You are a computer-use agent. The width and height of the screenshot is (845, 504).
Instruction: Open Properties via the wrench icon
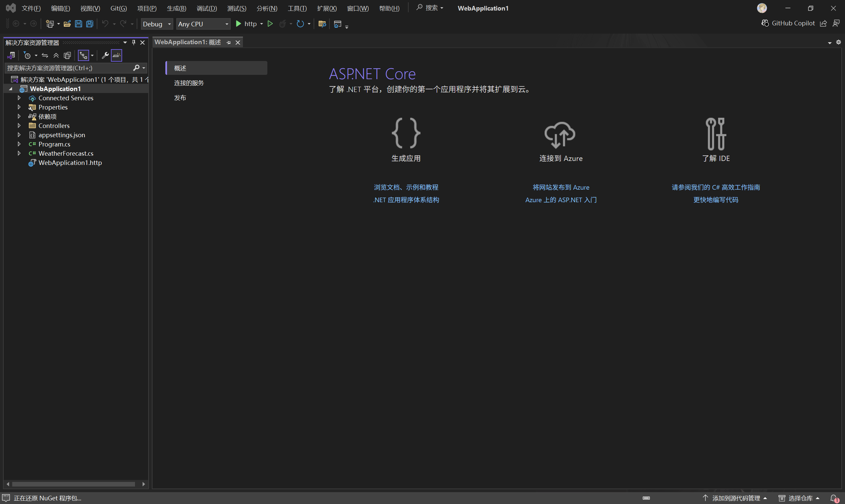tap(105, 55)
